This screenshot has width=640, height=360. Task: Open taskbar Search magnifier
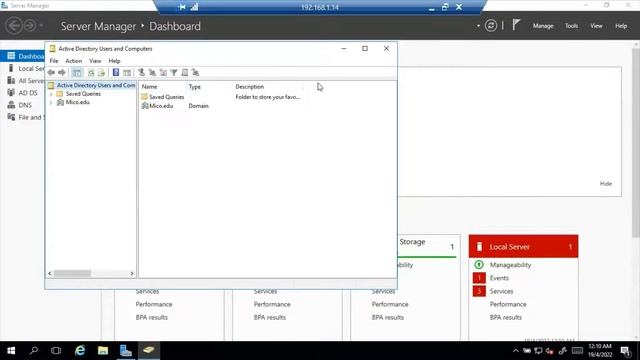click(x=34, y=351)
